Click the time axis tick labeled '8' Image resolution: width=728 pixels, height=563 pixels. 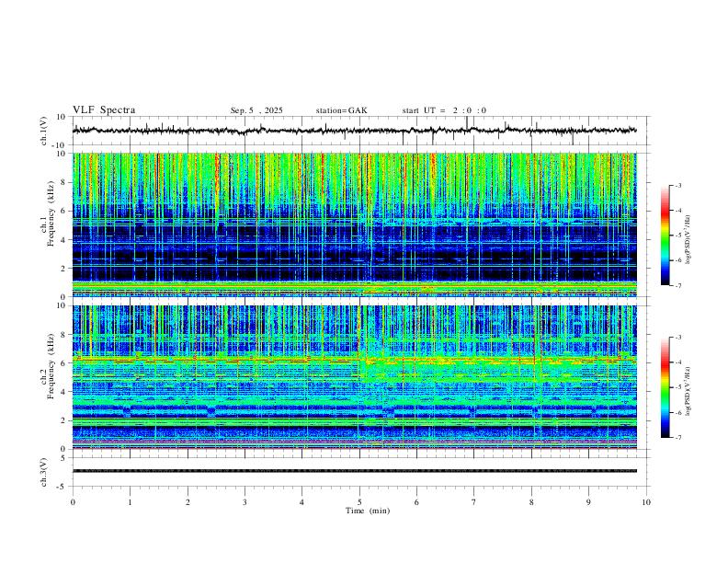[x=531, y=502]
